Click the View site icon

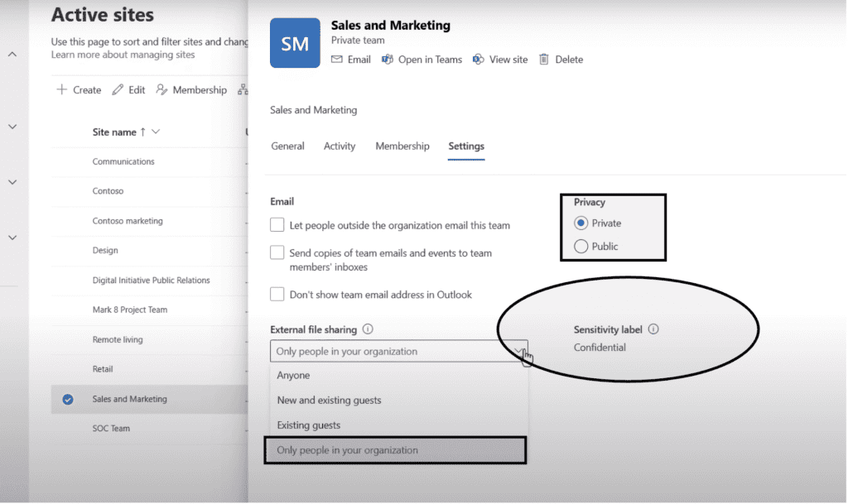[478, 60]
